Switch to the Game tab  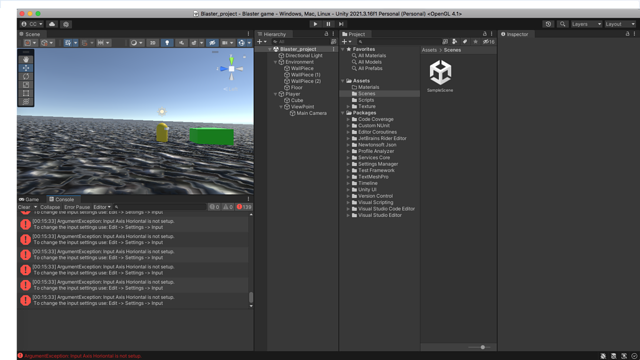pos(29,199)
